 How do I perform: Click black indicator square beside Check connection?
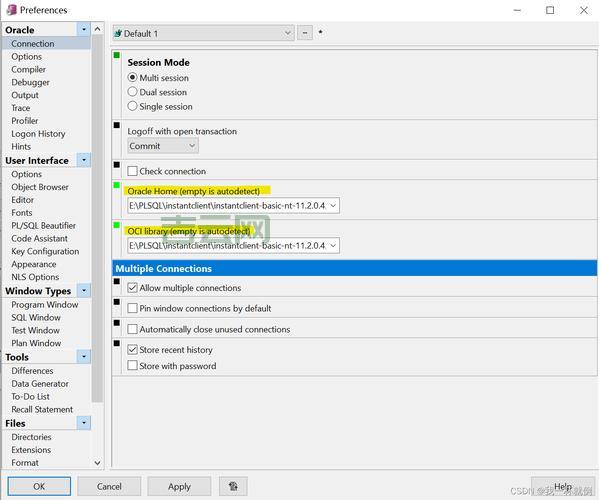pyautogui.click(x=117, y=165)
